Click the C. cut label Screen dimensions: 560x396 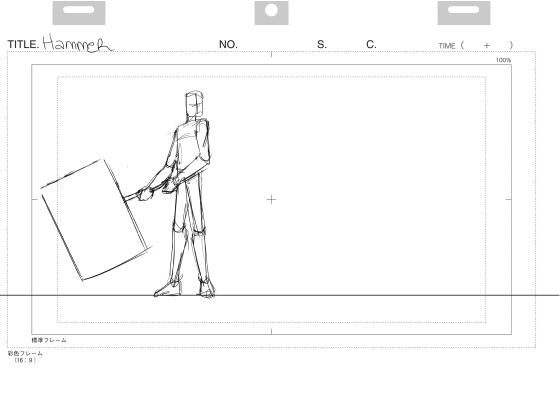coord(371,45)
